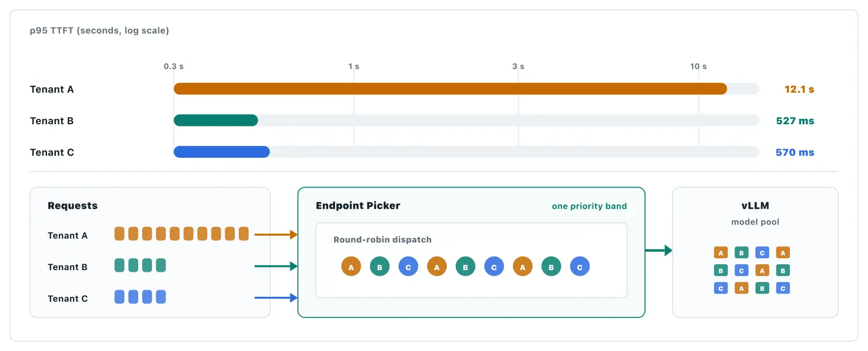Click the bottom-right C square in model pool
This screenshot has height=351, width=868.
[x=783, y=288]
